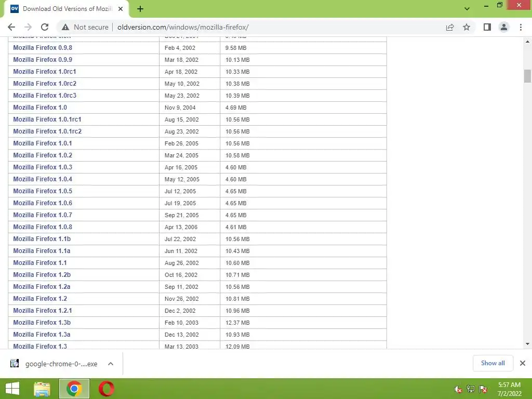Close the Download Old Versions tab
The image size is (532, 399).
121,9
